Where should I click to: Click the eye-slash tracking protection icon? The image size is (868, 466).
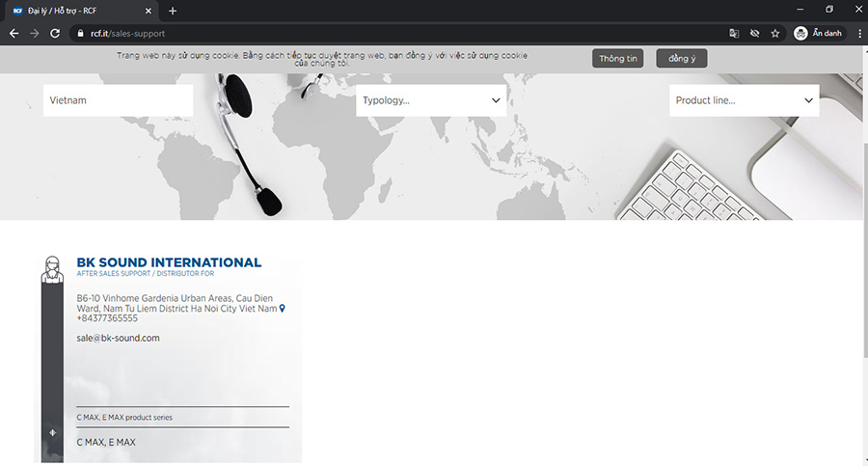point(754,33)
